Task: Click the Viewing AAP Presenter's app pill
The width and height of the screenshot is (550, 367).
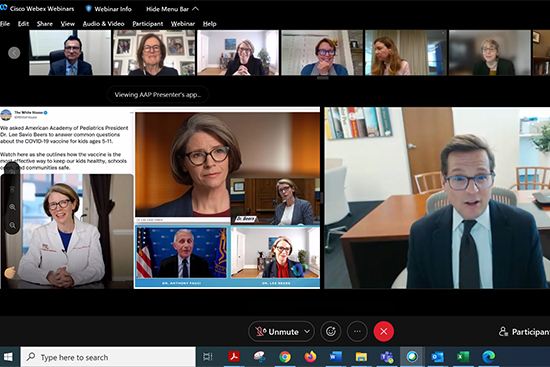Action: click(158, 94)
